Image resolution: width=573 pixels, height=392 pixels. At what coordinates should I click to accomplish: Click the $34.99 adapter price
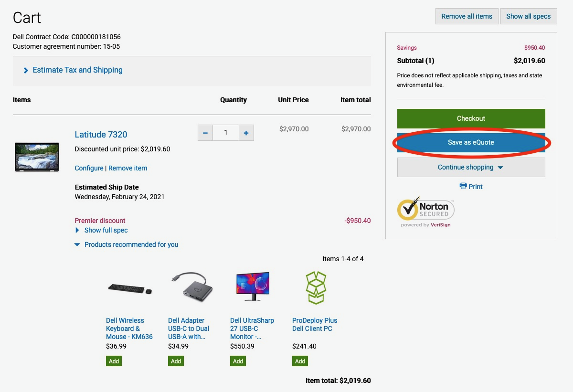178,346
